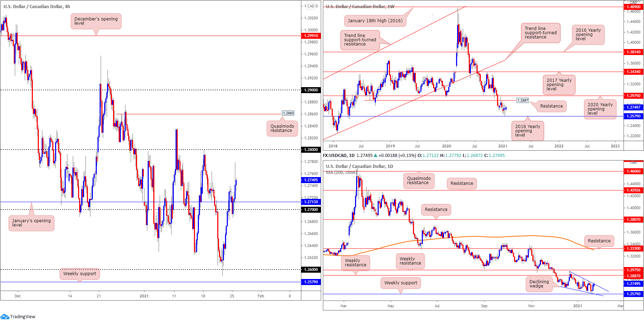Screen dimensions: 644x321
Task: Open the CAD currency label on 4h chart
Action: (311, 6)
